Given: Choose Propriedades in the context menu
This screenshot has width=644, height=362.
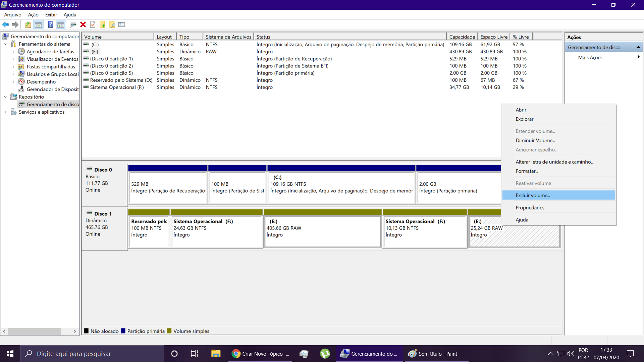Looking at the screenshot, I should tap(559, 208).
